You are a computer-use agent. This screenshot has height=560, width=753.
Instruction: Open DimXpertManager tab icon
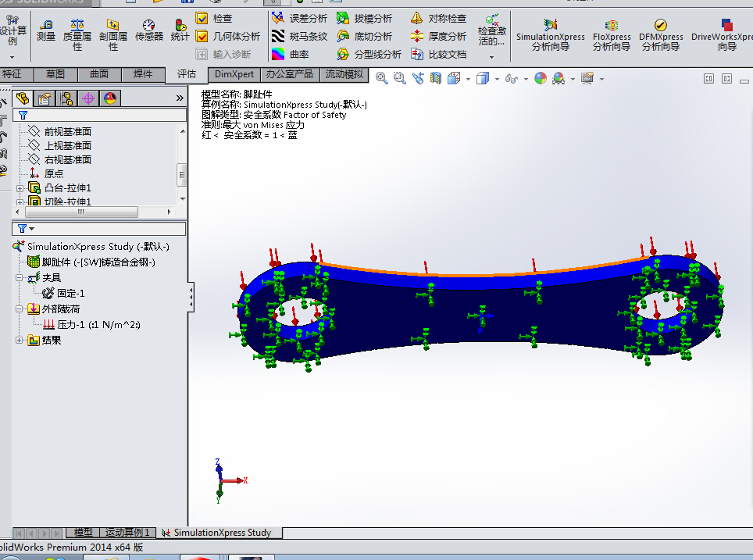tap(88, 98)
